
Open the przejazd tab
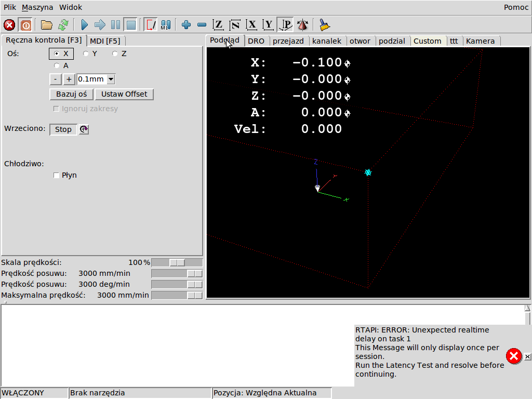click(x=288, y=41)
